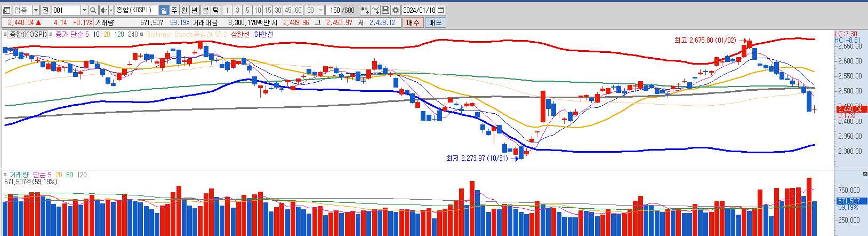Select the 월 (monthly) period toggle
868x236 pixels.
[x=184, y=10]
